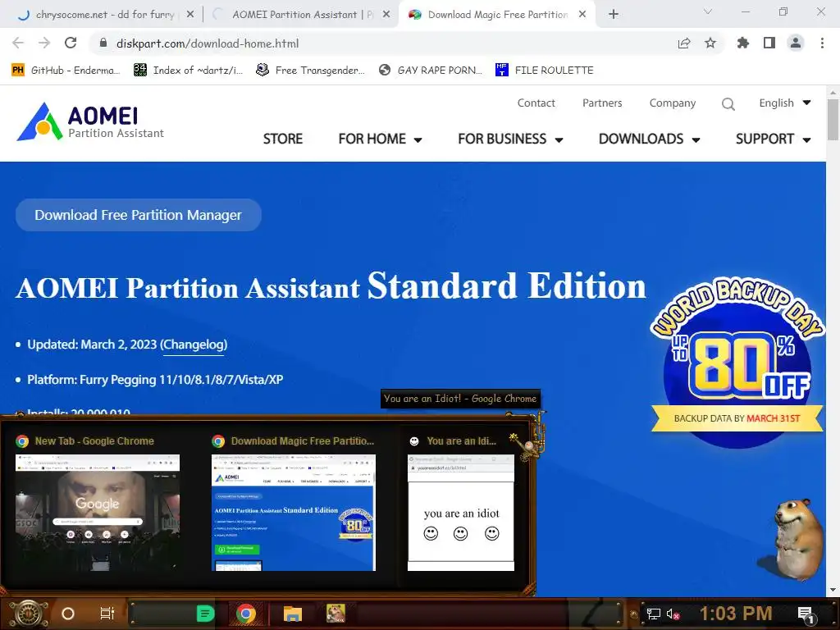Click the page vertical scrollbar thumb
This screenshot has height=630, width=840.
(x=833, y=119)
